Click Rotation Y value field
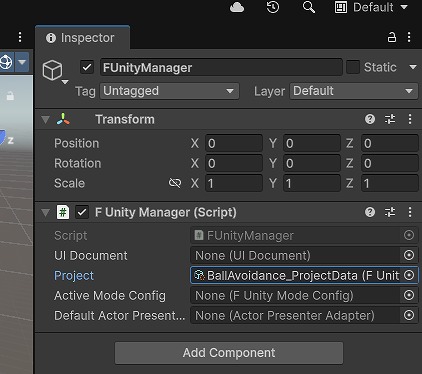The image size is (422, 374). tap(312, 163)
